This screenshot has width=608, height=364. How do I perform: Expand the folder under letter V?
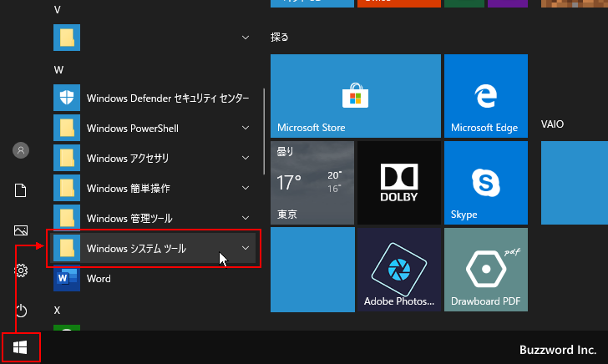[x=246, y=38]
